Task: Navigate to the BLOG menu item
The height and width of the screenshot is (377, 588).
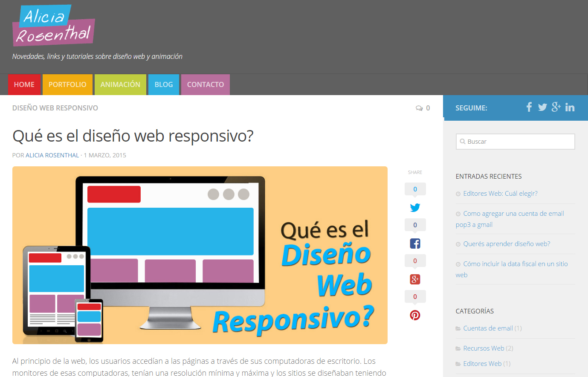Action: (164, 84)
